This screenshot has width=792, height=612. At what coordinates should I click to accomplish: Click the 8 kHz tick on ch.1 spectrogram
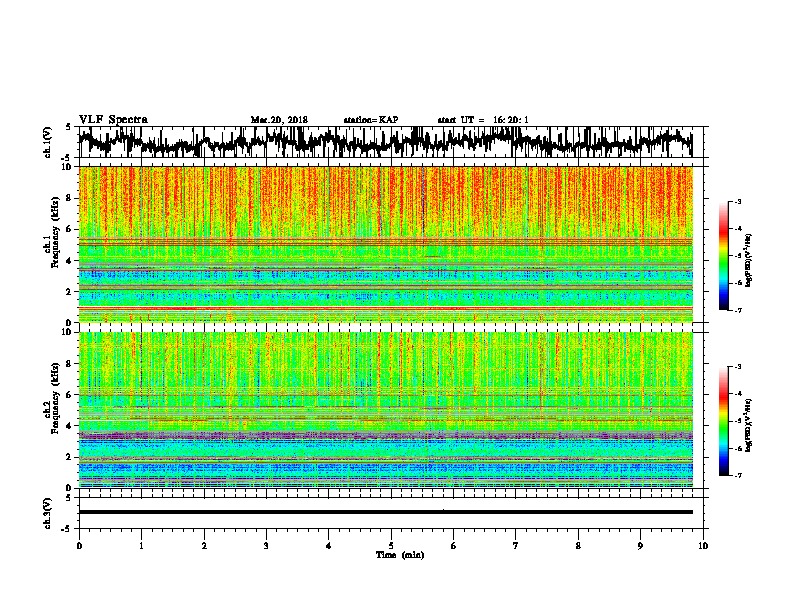point(69,198)
